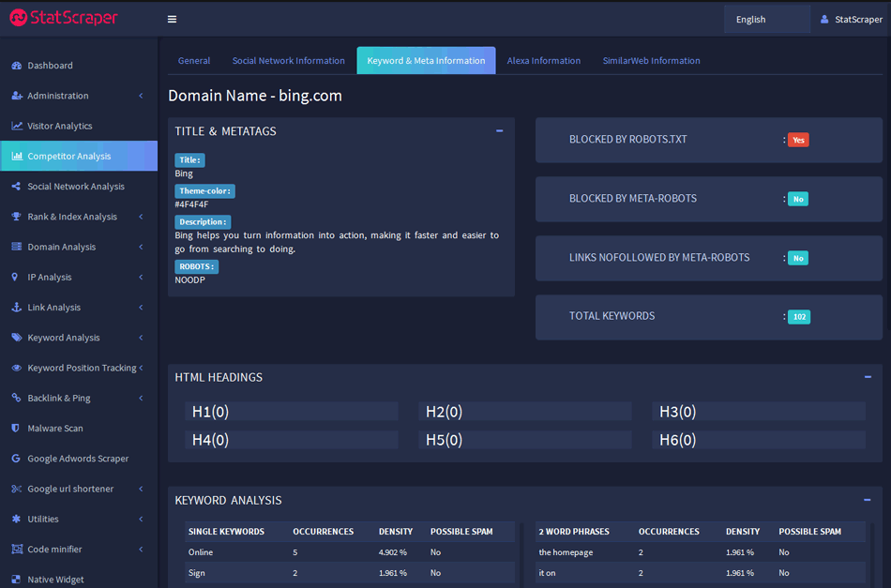Click the StatScraper logo
Screen dimensions: 891x588
point(64,18)
